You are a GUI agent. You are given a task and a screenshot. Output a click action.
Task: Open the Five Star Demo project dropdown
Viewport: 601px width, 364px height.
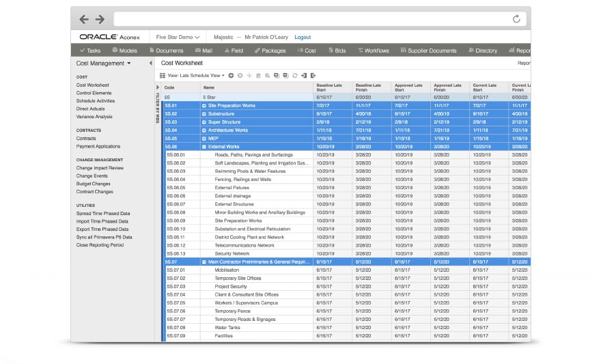(x=178, y=37)
